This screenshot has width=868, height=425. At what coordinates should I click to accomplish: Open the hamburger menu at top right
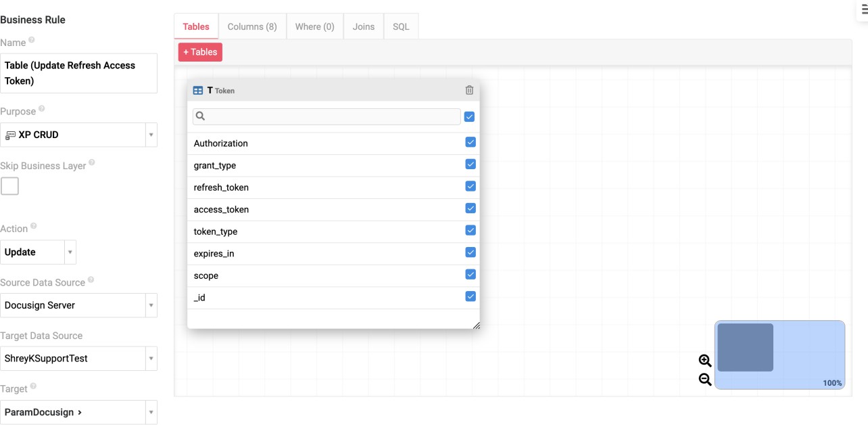pos(864,9)
